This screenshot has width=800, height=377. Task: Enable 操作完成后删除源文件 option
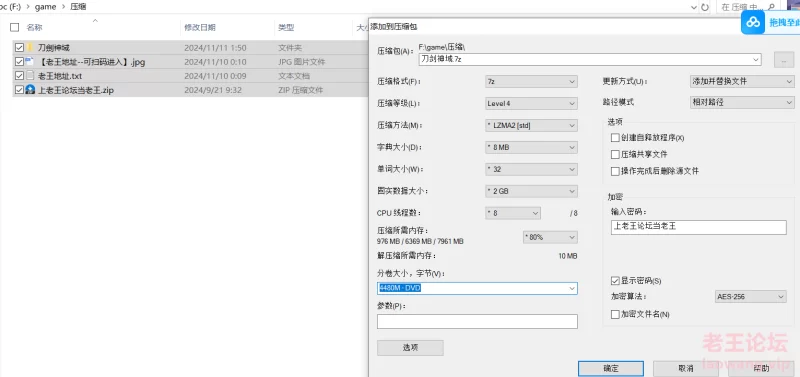pyautogui.click(x=615, y=171)
